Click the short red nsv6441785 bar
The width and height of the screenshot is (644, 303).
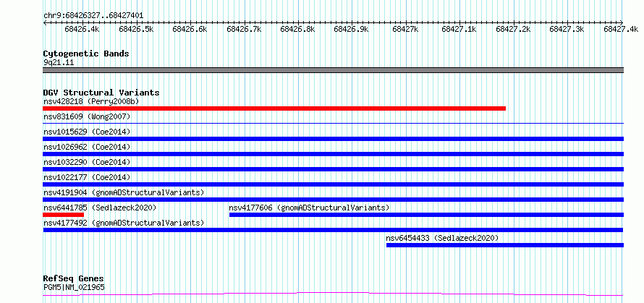[x=63, y=215]
